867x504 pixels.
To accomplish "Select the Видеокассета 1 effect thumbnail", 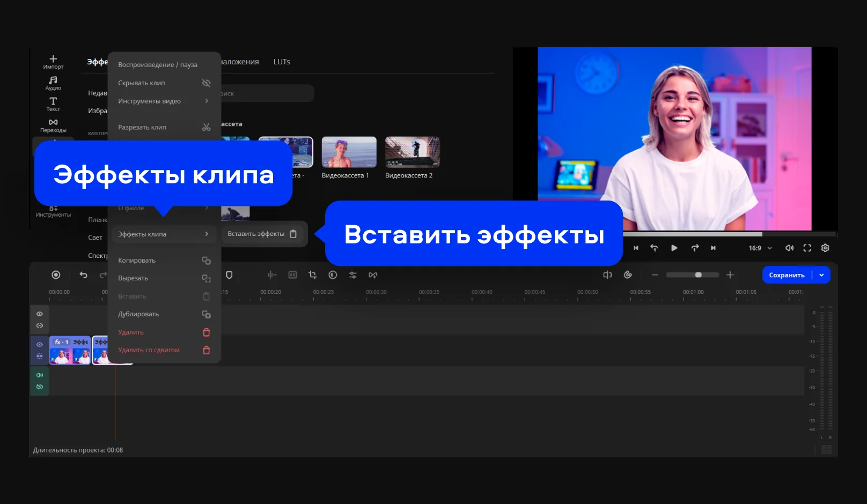I will click(349, 152).
